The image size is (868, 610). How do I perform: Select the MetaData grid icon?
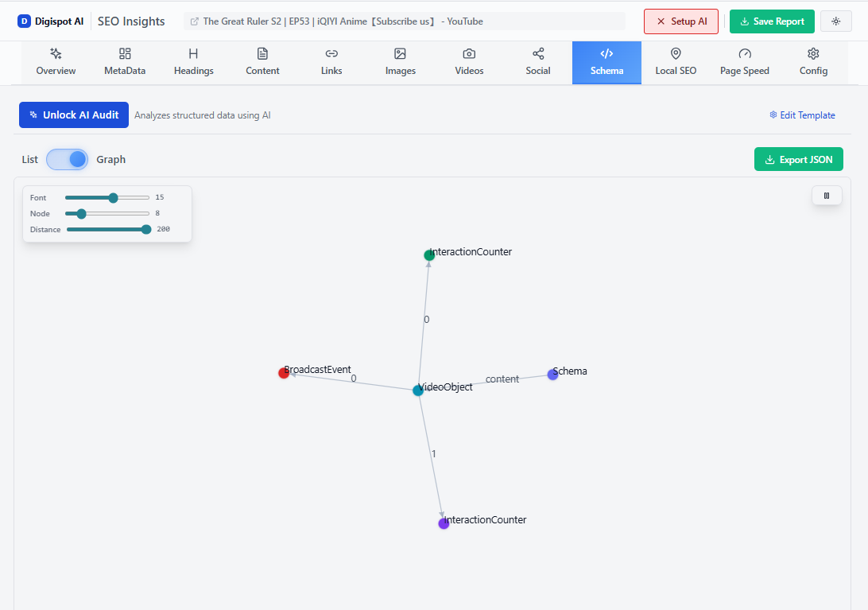point(125,54)
